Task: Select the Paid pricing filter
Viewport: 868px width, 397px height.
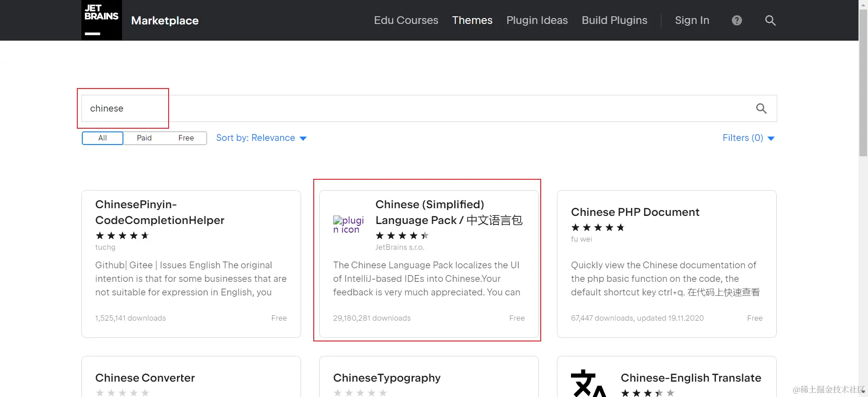Action: [144, 138]
